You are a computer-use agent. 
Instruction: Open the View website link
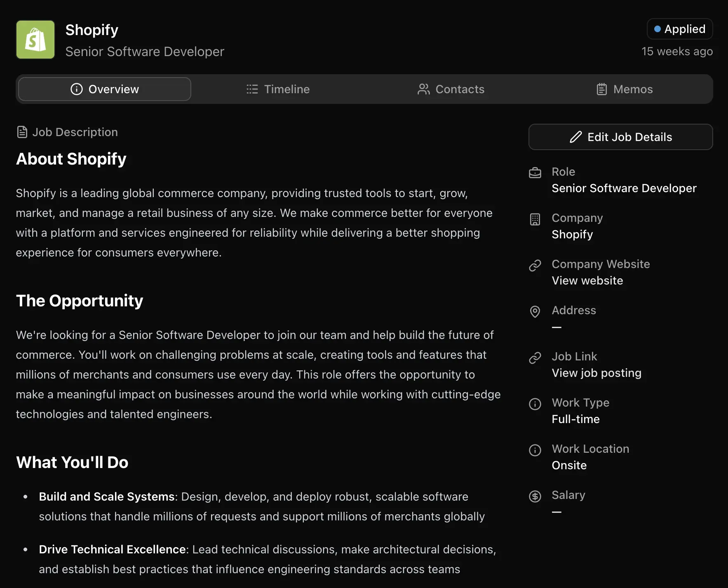[587, 280]
